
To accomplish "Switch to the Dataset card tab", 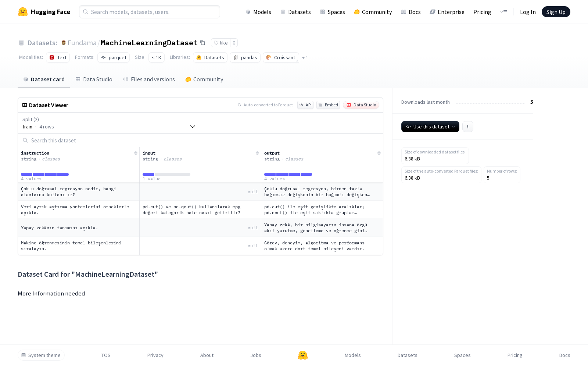I will pos(44,79).
